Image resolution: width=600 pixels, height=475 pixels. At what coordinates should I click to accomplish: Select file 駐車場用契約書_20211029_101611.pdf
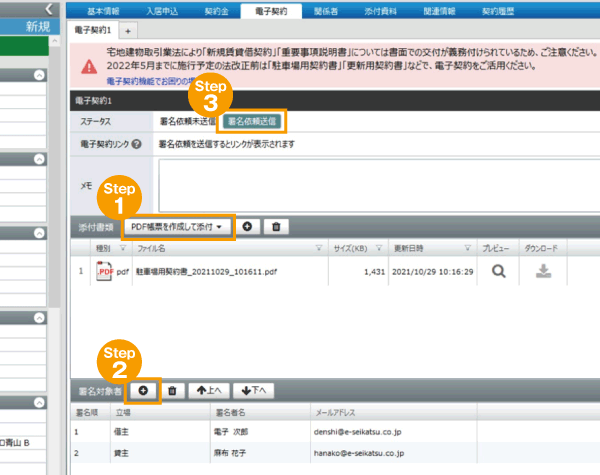point(206,272)
